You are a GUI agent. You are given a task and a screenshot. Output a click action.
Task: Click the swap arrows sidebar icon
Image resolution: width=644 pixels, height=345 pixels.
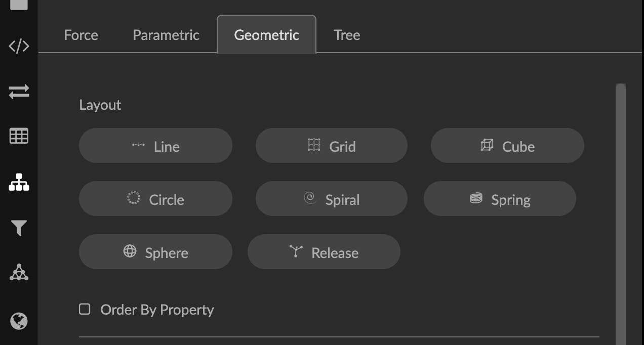coord(19,92)
